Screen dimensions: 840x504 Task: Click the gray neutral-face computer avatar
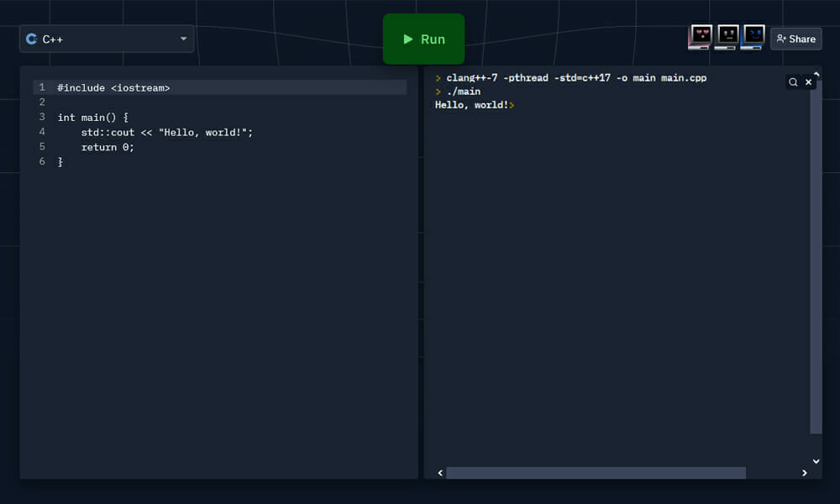[x=727, y=37]
